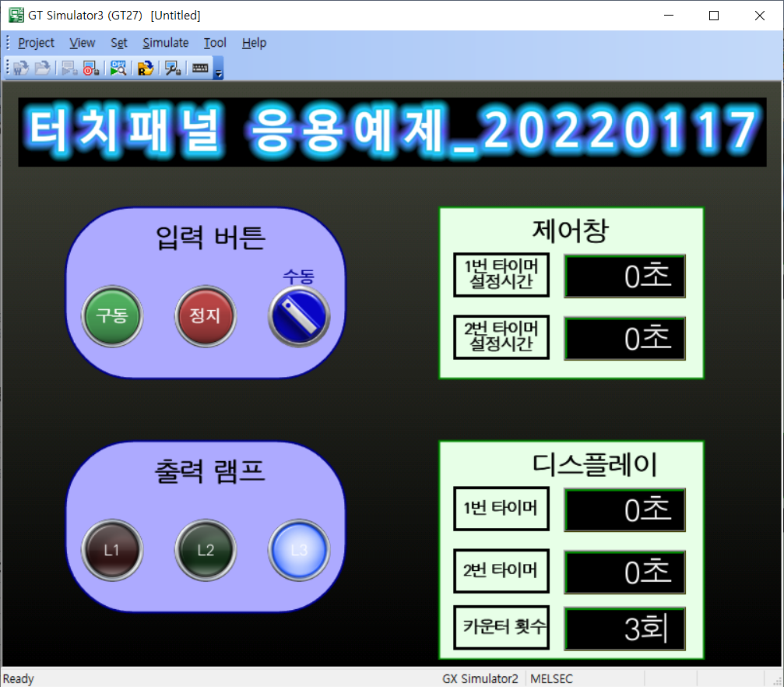Click the 출력 램프 panel heading
This screenshot has height=687, width=784.
coord(209,470)
